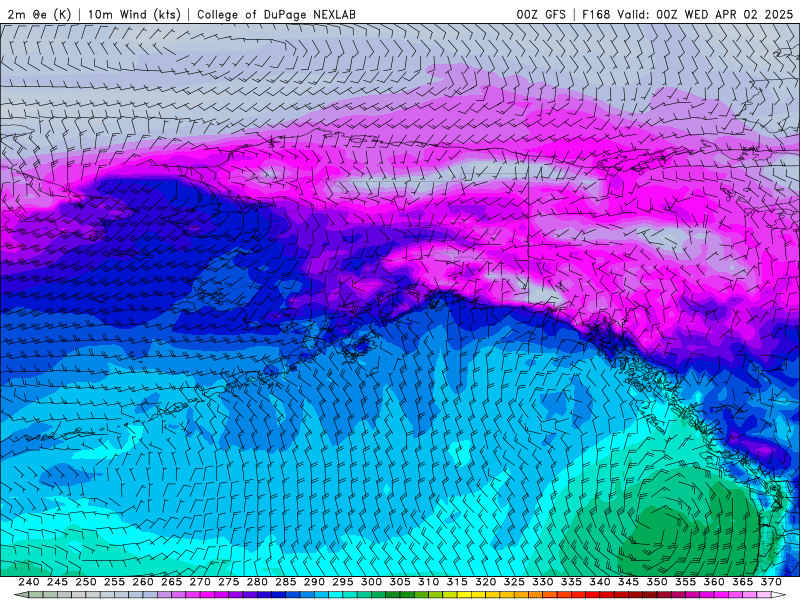
Task: Pick the 265 legend value
Action: [x=171, y=582]
